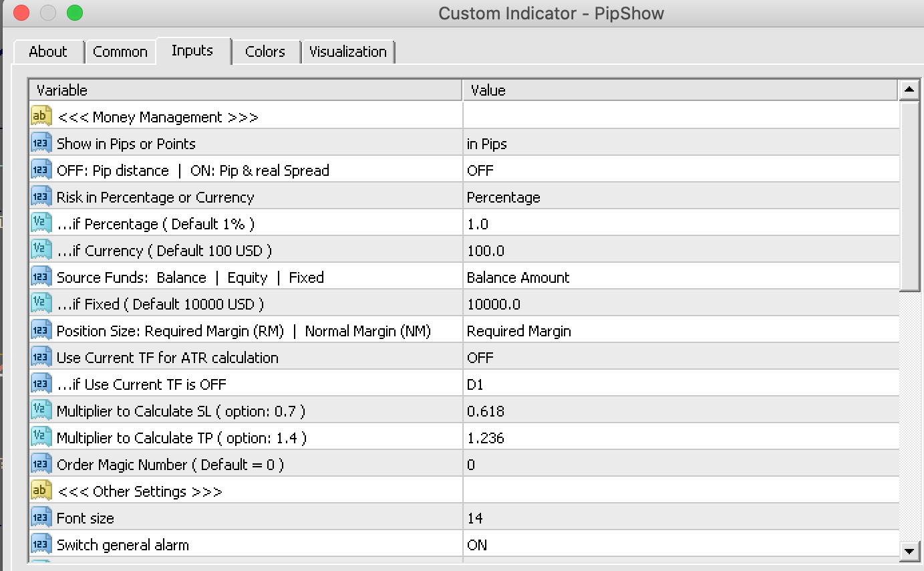The width and height of the screenshot is (924, 571).
Task: Click the Money Management section string icon
Action: (41, 117)
